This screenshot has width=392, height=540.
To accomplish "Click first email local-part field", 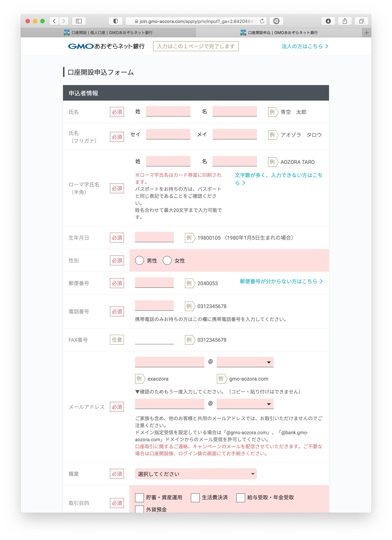I will (x=170, y=362).
